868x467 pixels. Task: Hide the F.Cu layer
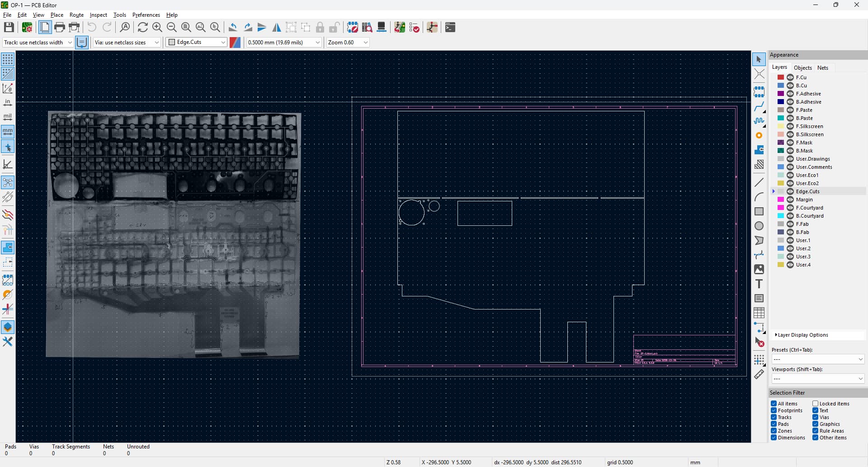click(790, 77)
